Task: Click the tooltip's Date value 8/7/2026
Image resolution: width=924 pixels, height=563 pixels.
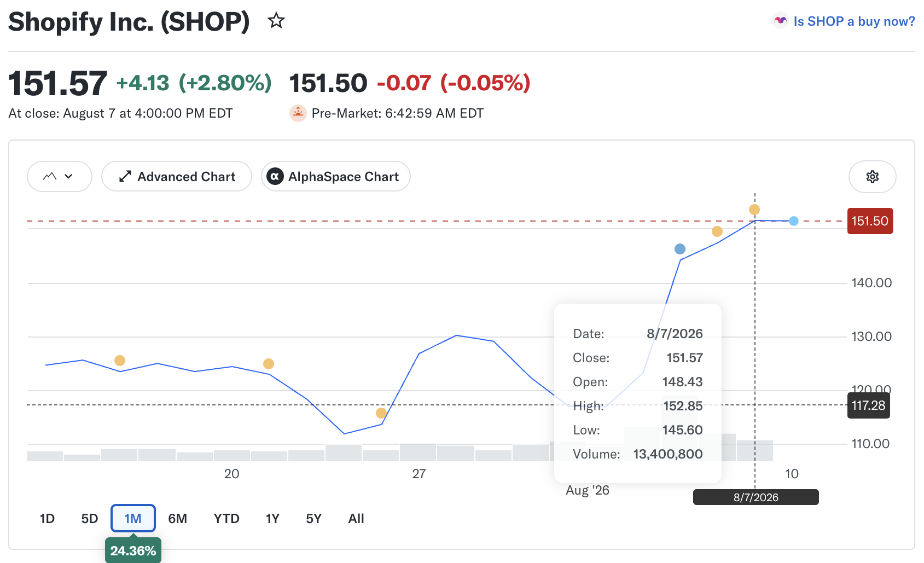Action: tap(675, 334)
